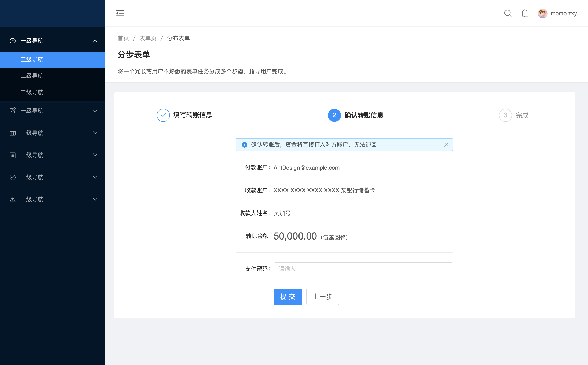Collapse the first 一级导航 menu
Image resolution: width=588 pixels, height=365 pixels.
pos(95,41)
